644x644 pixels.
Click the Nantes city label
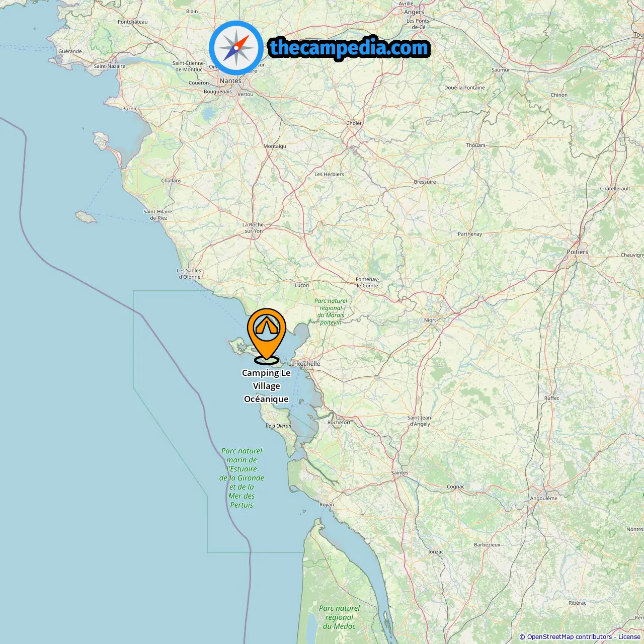(x=230, y=80)
